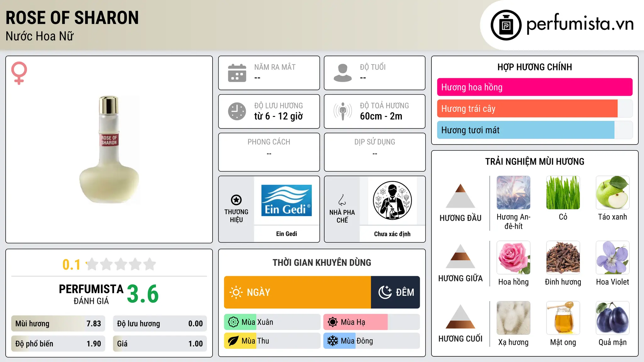Select the Táo xanh apple note image

[613, 193]
